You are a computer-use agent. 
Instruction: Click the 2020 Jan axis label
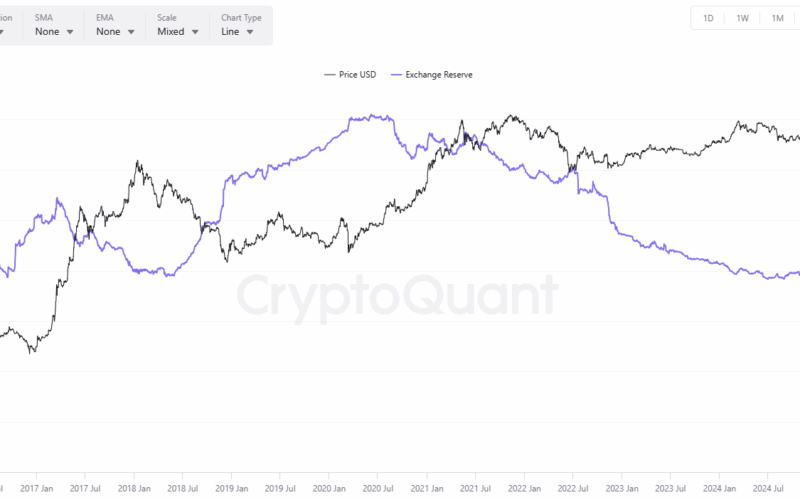(x=329, y=487)
